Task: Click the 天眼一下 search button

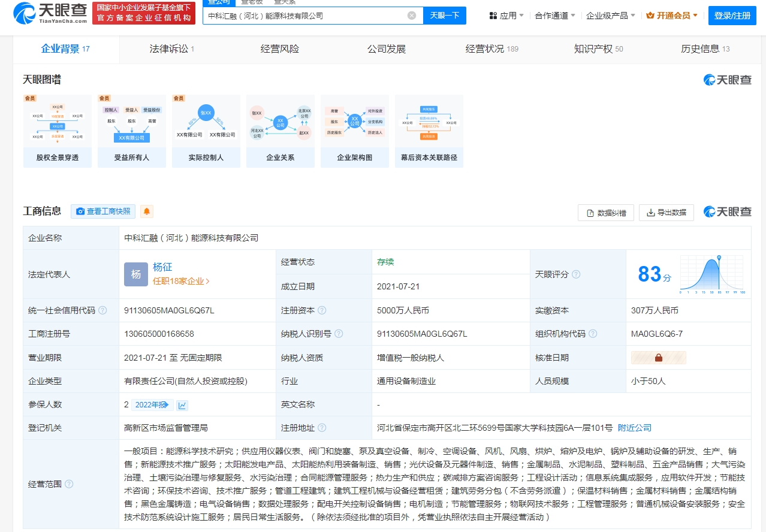Action: [x=445, y=16]
